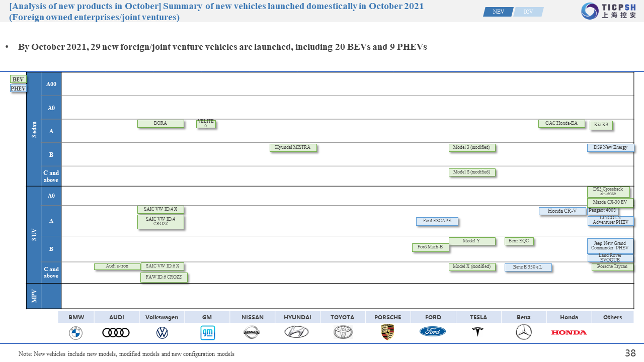Image resolution: width=644 pixels, height=362 pixels.
Task: Select the Volkswagen logo icon
Action: coord(162,332)
